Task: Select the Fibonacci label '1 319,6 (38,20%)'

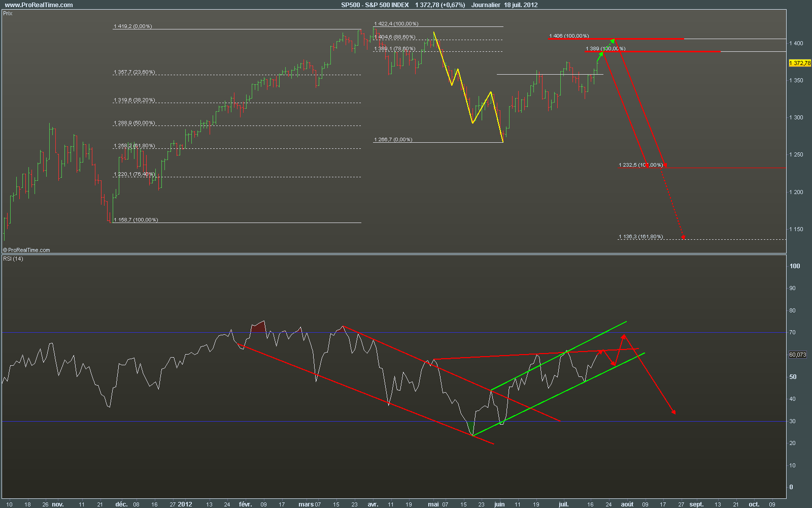Action: (134, 101)
